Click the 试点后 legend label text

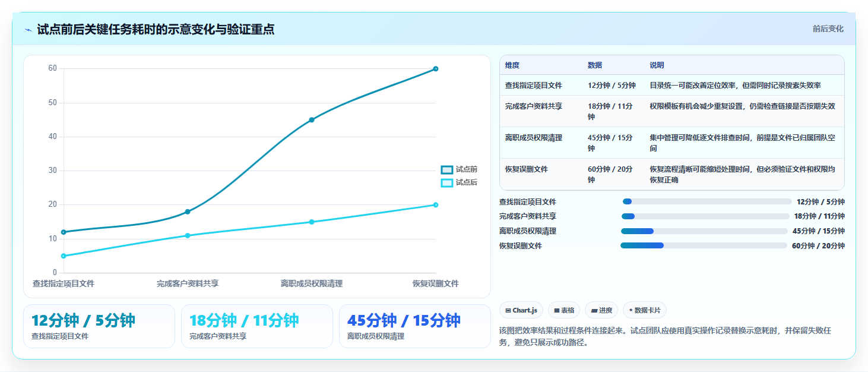467,183
